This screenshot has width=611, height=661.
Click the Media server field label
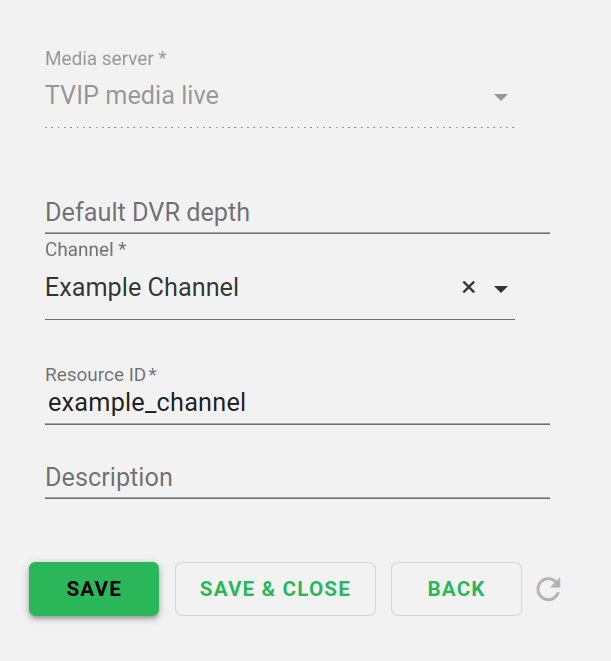click(x=99, y=59)
